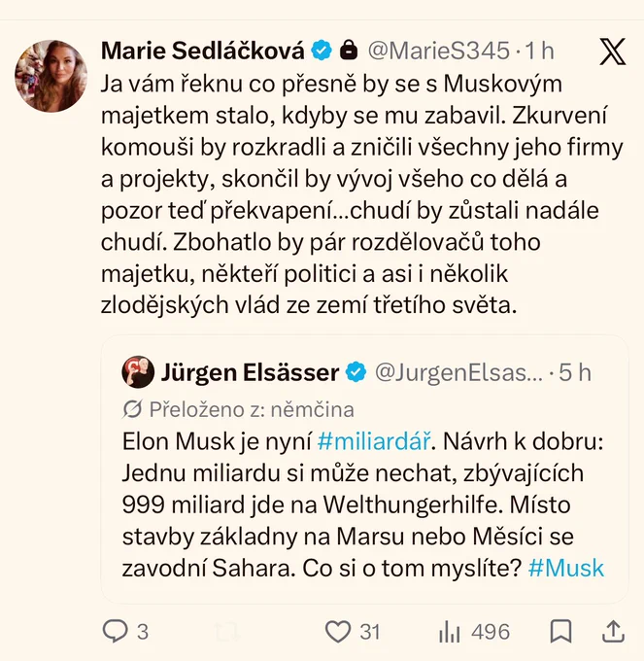Click "Přeloženo z: němčina" translation label
Image resolution: width=644 pixels, height=661 pixels.
click(x=252, y=409)
